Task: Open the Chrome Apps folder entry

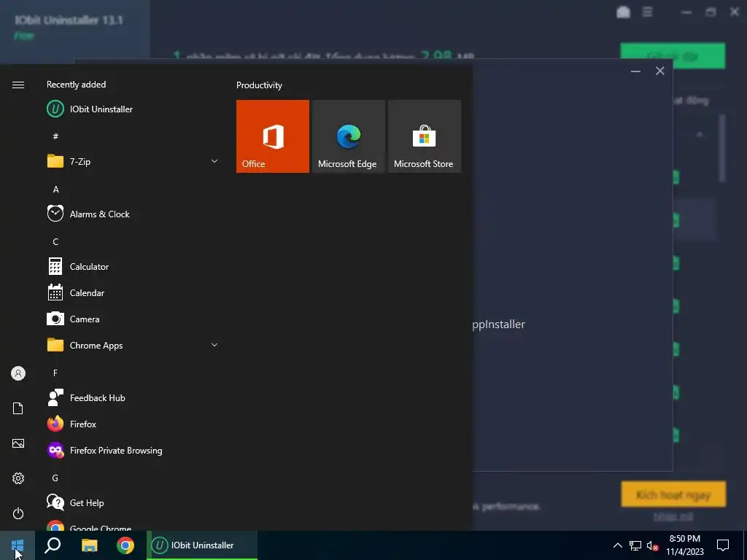Action: (133, 345)
